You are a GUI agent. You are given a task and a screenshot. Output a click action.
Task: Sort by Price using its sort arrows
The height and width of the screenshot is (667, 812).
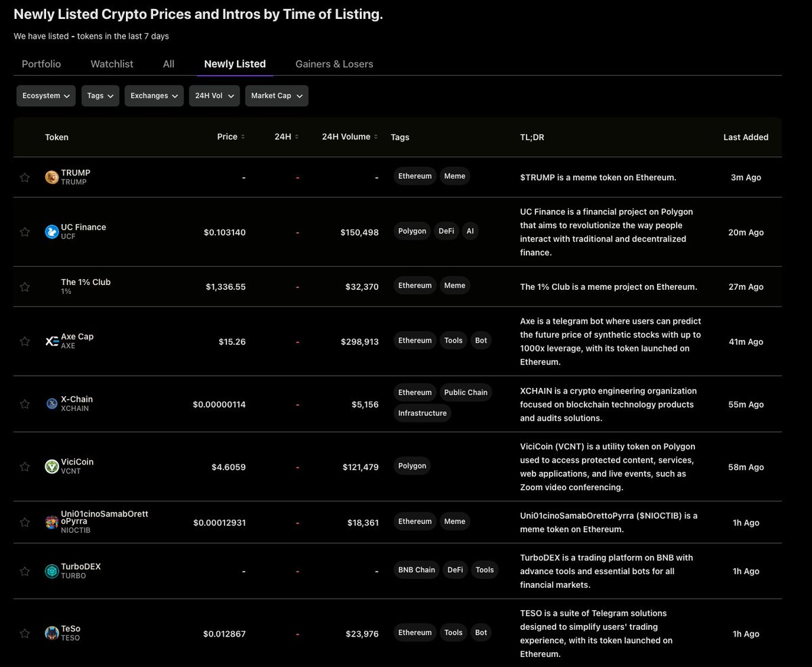point(243,137)
